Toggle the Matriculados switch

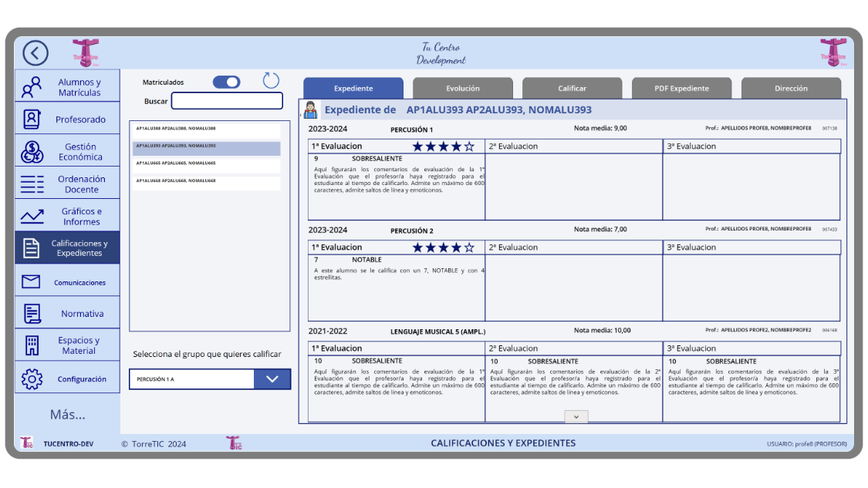coord(226,82)
